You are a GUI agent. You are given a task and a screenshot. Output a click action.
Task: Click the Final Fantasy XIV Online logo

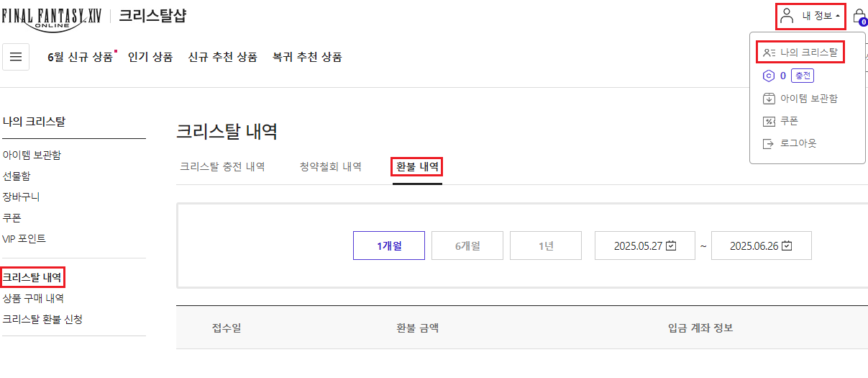click(52, 17)
